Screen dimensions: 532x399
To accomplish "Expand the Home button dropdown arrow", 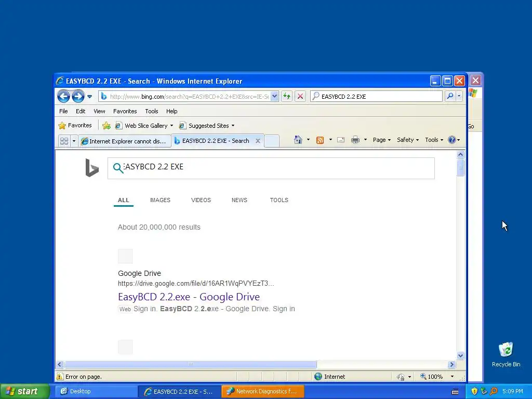I will [308, 140].
